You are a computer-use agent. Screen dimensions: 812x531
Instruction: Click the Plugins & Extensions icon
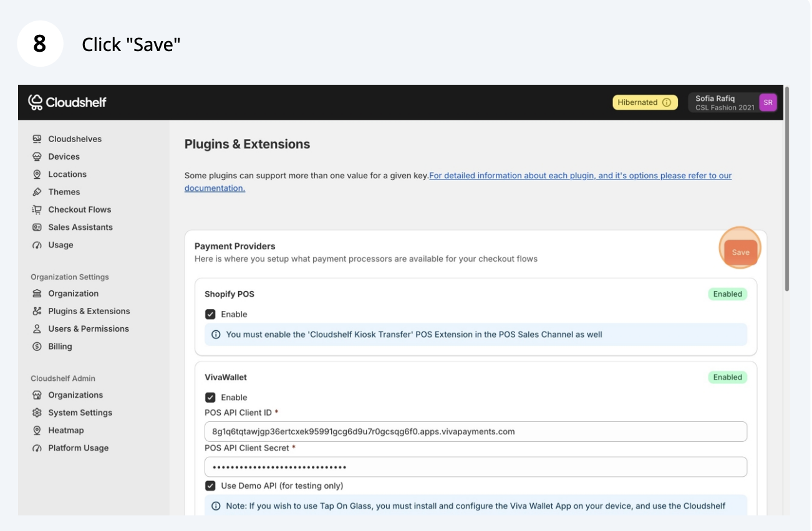[37, 311]
